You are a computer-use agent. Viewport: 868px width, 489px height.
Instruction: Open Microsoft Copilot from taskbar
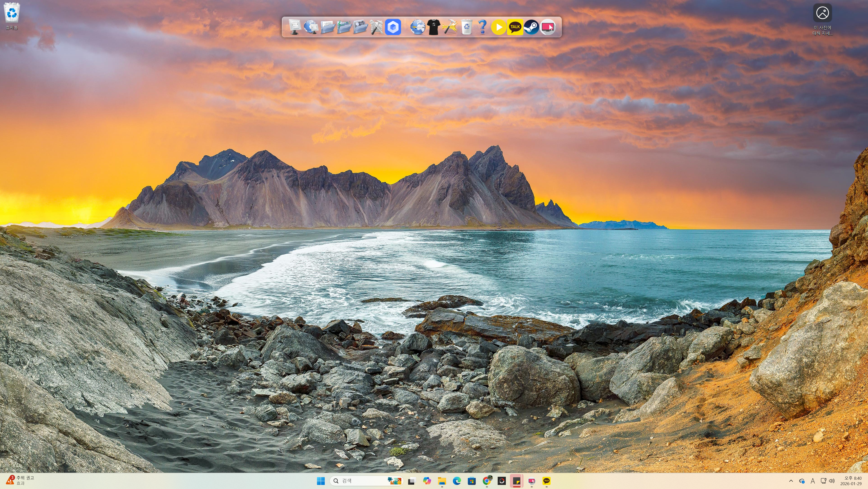[x=427, y=481]
